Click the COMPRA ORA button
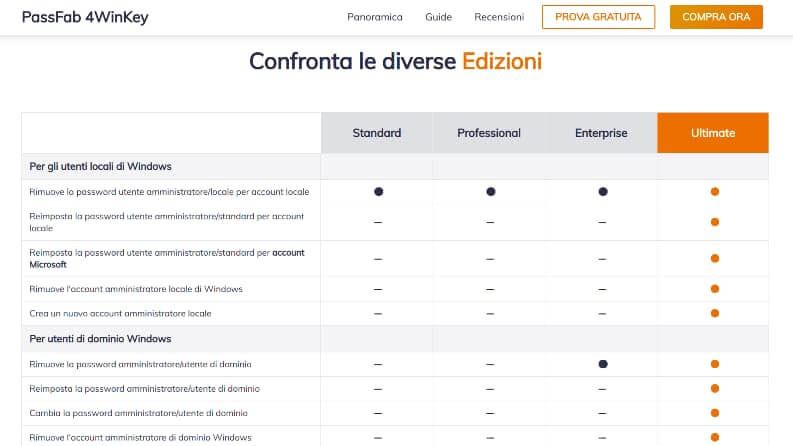Viewport: 793px width, 446px height. [x=716, y=17]
